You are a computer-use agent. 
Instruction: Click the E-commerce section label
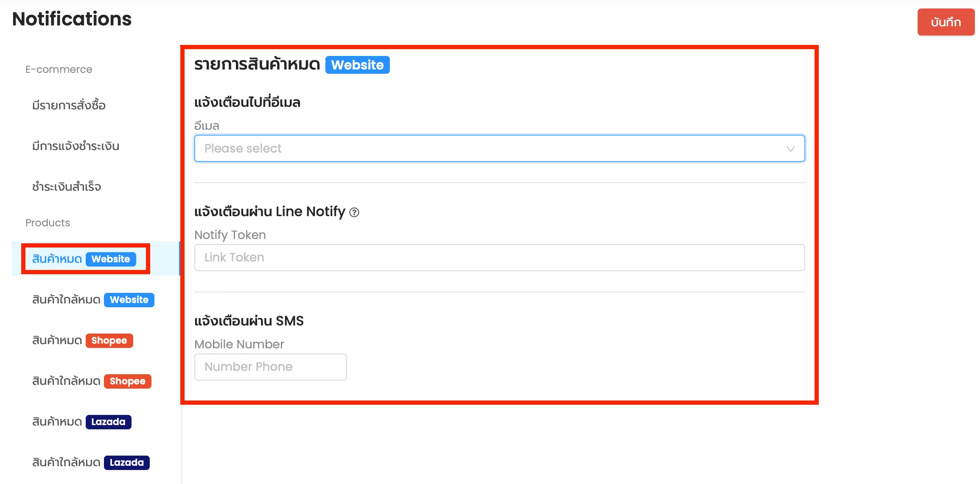point(59,70)
